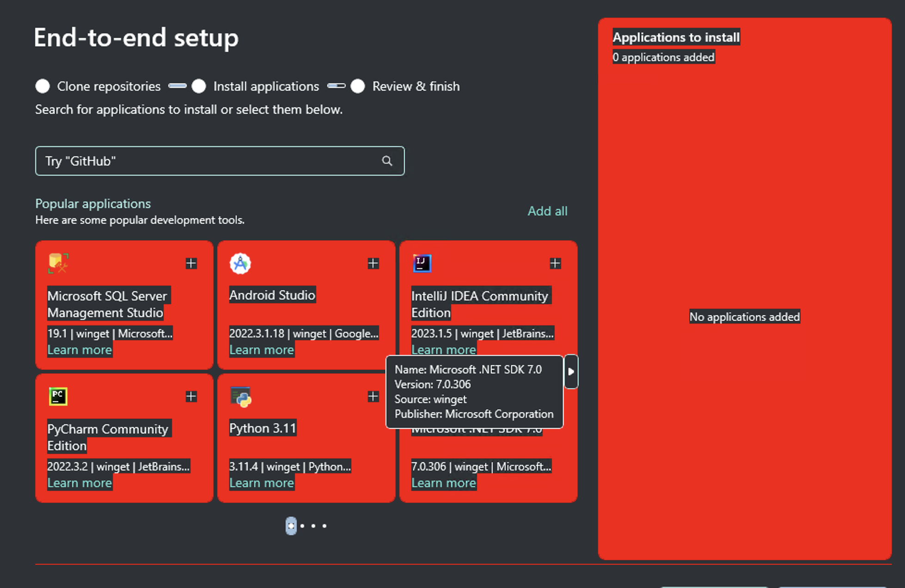This screenshot has height=588, width=905.
Task: Click the Android Studio app icon
Action: (240, 263)
